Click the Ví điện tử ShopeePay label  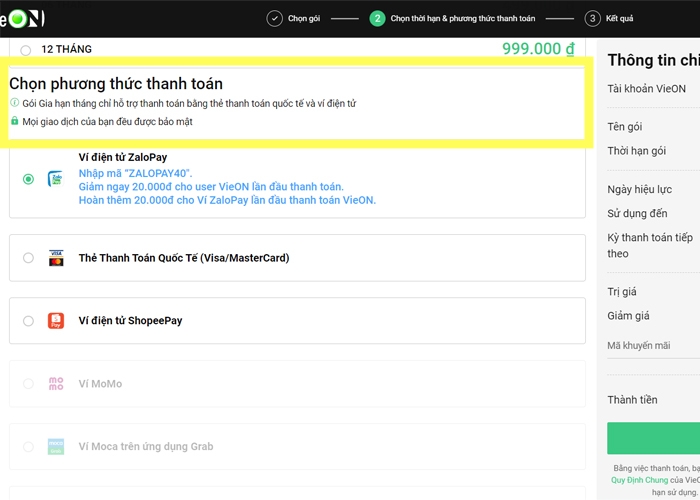130,321
